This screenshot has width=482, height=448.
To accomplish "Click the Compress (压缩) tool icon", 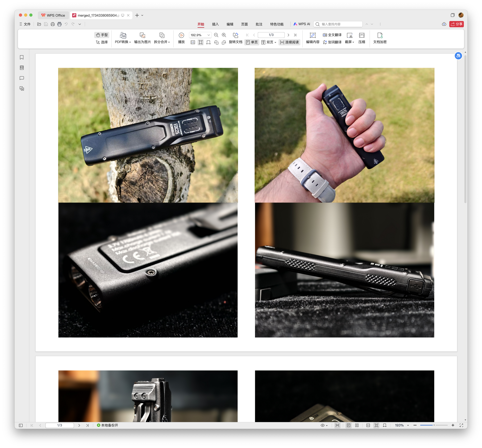I will (362, 35).
